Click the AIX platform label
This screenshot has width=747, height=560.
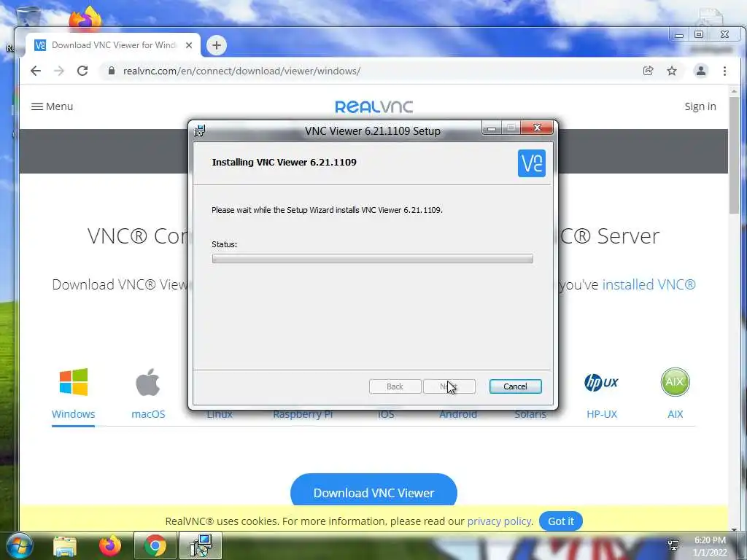[x=675, y=414]
